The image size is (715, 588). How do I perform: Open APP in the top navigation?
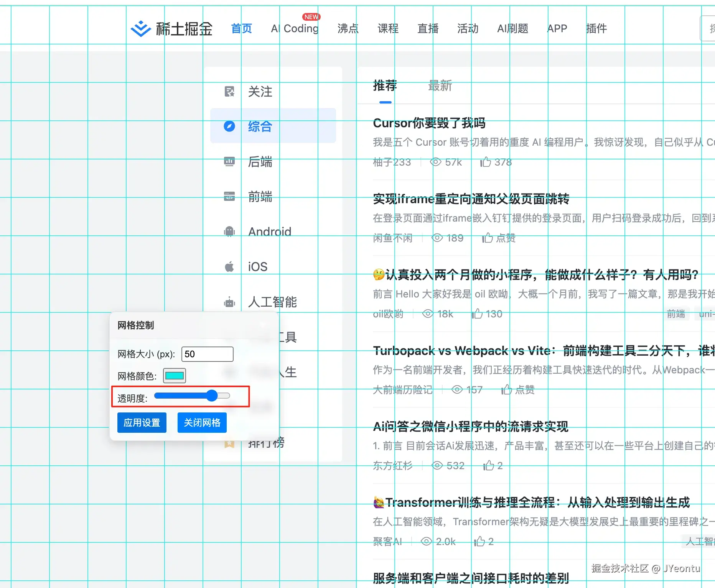click(557, 28)
